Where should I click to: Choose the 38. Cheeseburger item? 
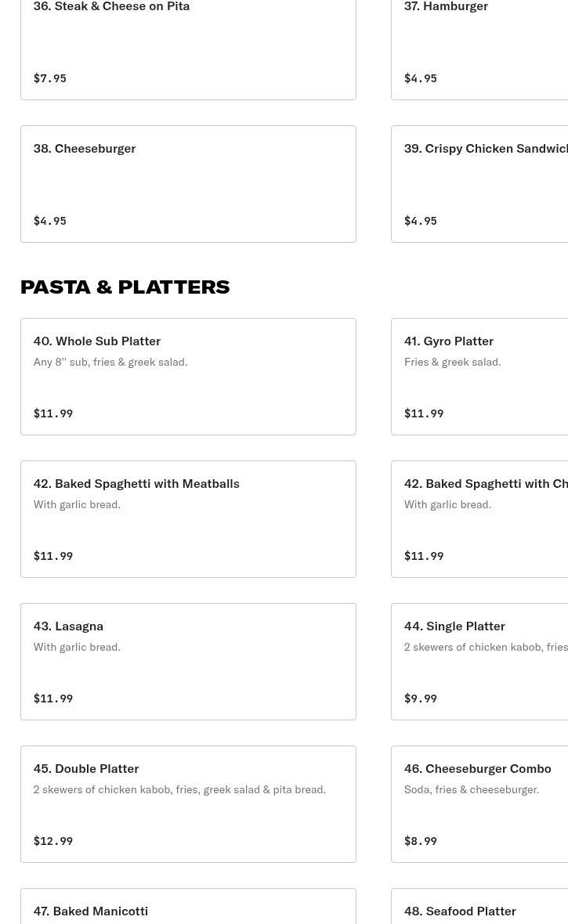[188, 184]
